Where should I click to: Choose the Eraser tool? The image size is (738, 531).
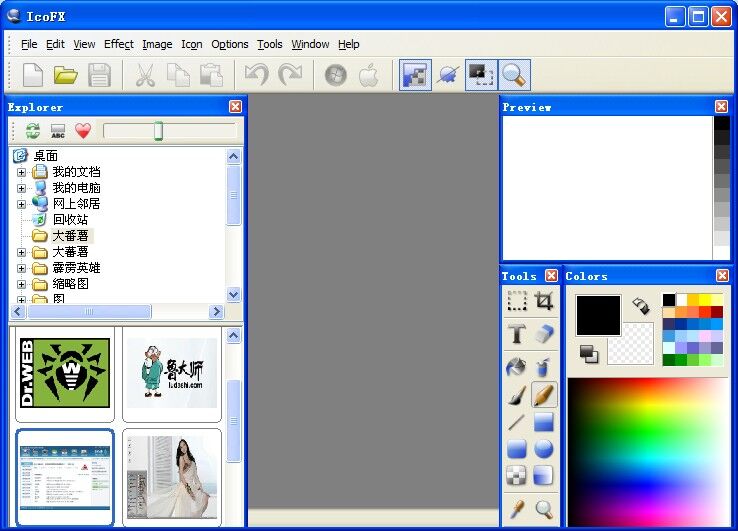[x=544, y=334]
